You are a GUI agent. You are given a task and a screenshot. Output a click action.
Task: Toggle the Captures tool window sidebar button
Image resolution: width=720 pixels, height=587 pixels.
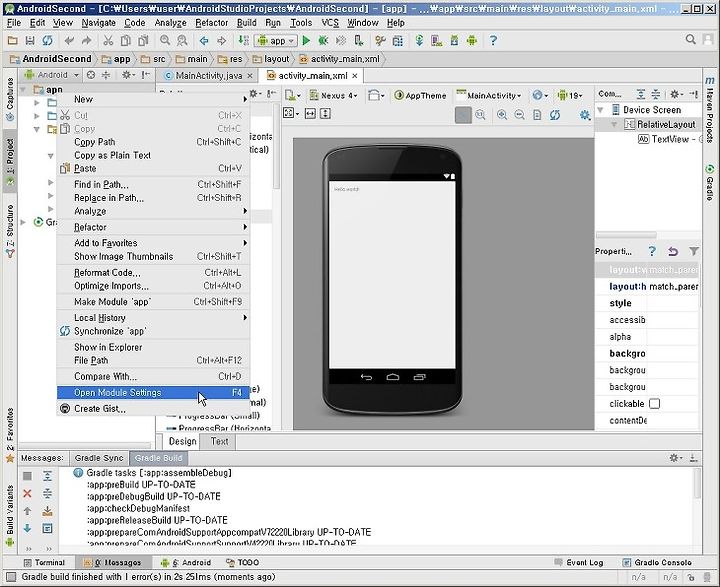[10, 99]
